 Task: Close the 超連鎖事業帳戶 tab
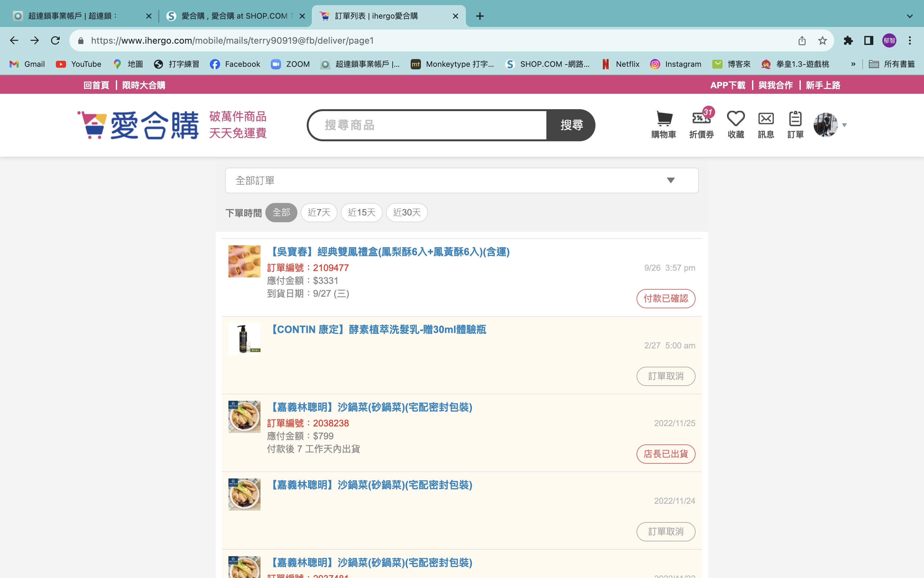[149, 16]
